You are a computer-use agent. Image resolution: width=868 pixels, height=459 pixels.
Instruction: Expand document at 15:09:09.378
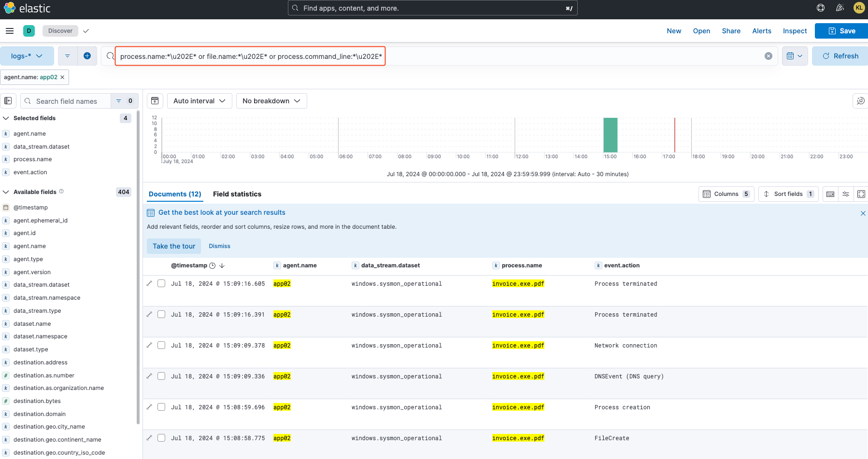click(x=149, y=345)
